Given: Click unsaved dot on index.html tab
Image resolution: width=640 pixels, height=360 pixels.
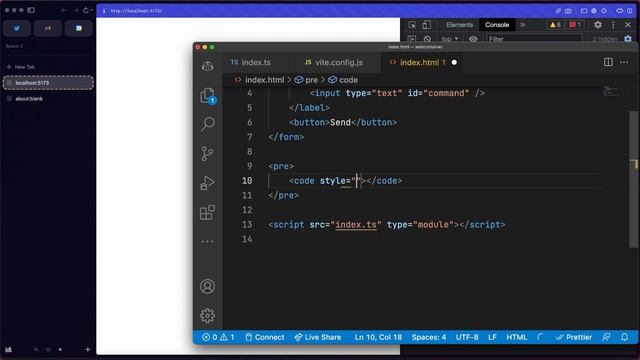Looking at the screenshot, I should (x=454, y=62).
